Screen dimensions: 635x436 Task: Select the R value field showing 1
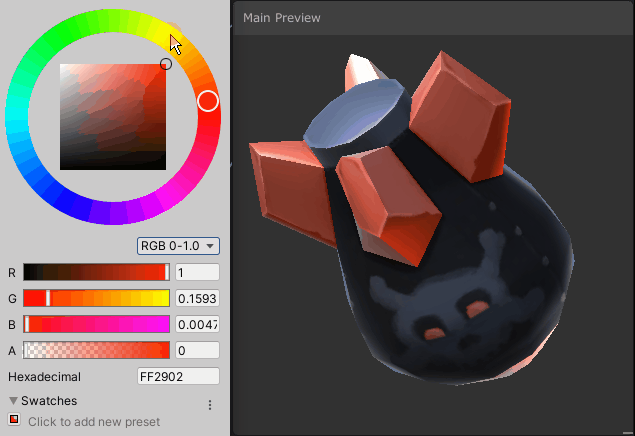196,273
